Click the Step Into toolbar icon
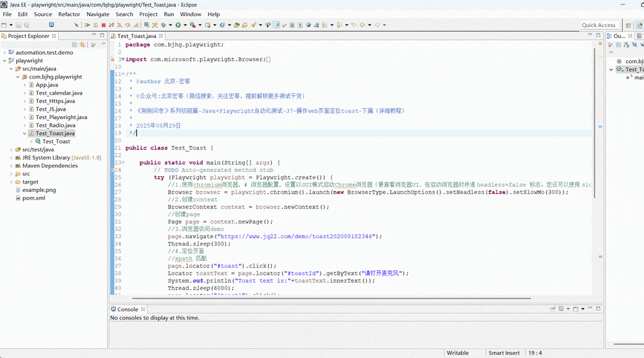This screenshot has width=644, height=358. pos(120,24)
